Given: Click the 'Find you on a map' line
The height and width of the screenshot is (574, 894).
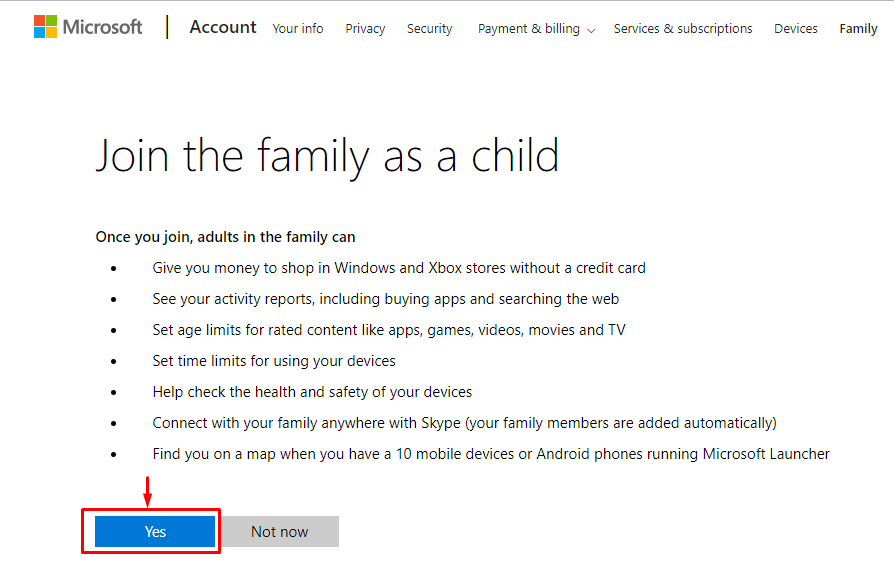Looking at the screenshot, I should tap(491, 454).
